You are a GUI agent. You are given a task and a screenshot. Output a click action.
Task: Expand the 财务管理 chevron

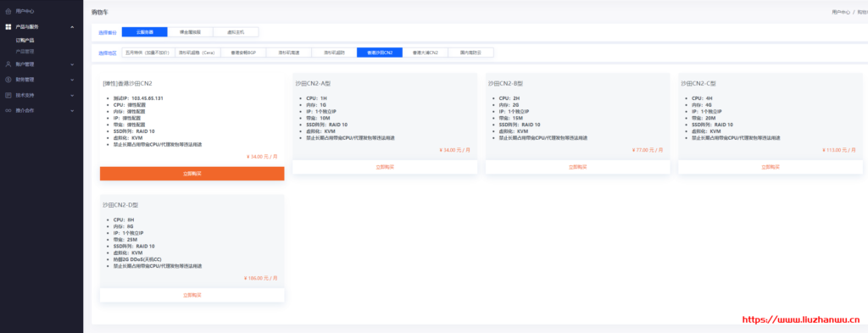73,80
